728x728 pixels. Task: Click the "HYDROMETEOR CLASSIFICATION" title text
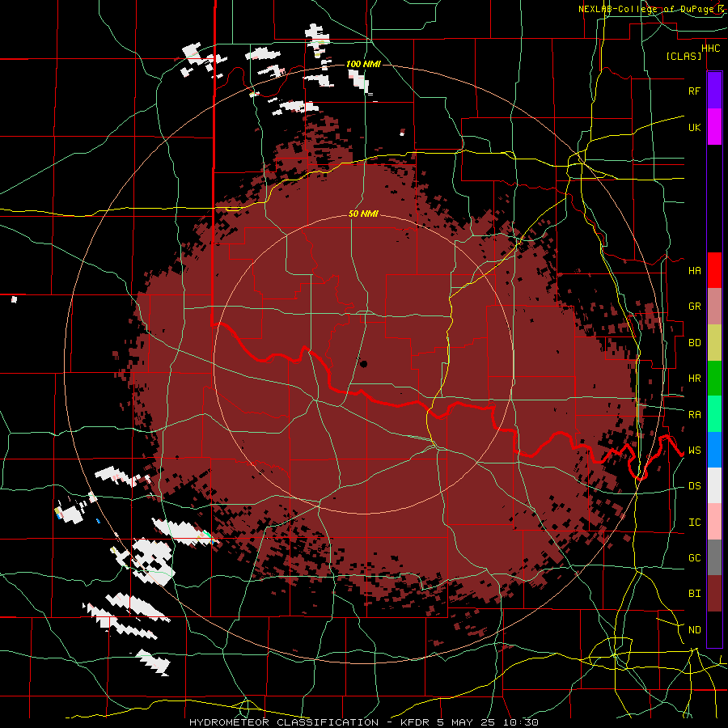[284, 722]
